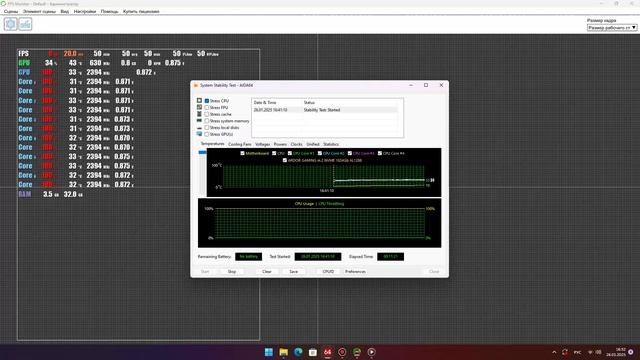Click the Test Started timestamp field
This screenshot has width=640, height=360.
[x=318, y=256]
